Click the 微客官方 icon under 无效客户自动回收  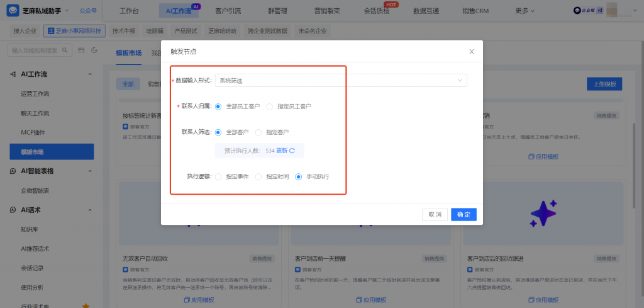click(125, 270)
